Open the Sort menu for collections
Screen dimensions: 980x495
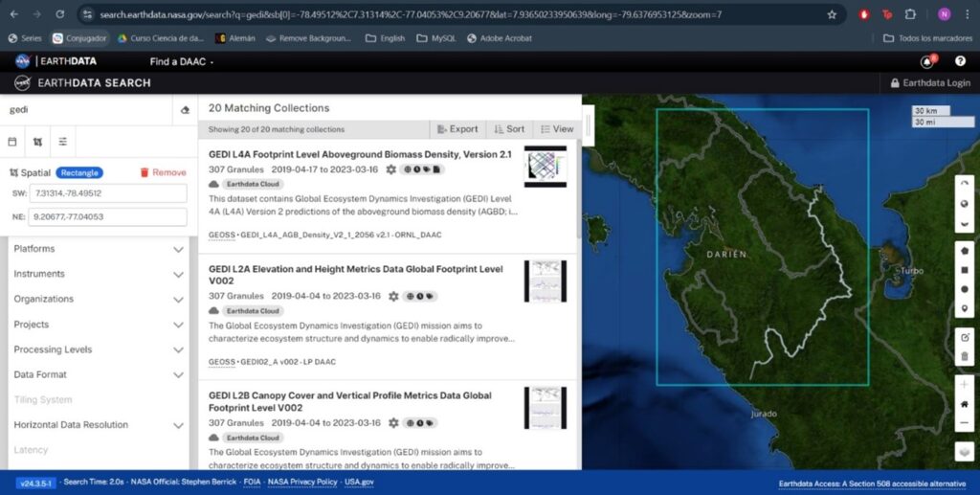click(x=509, y=129)
